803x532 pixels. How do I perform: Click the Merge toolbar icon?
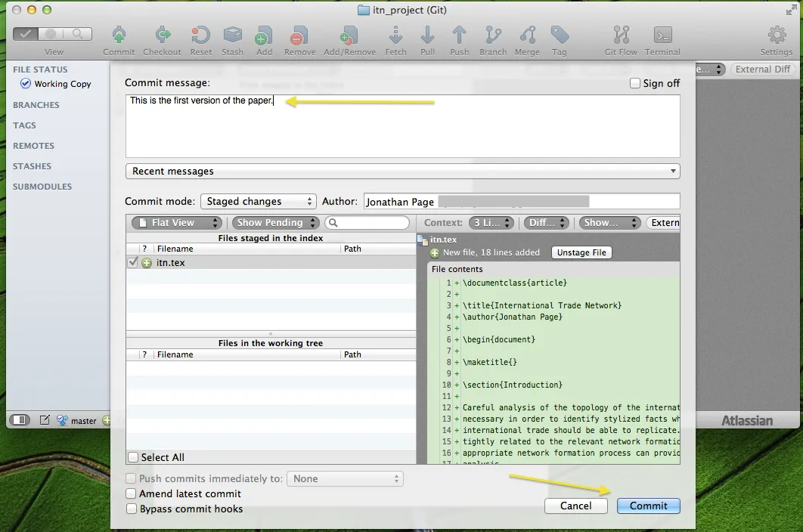[x=527, y=36]
